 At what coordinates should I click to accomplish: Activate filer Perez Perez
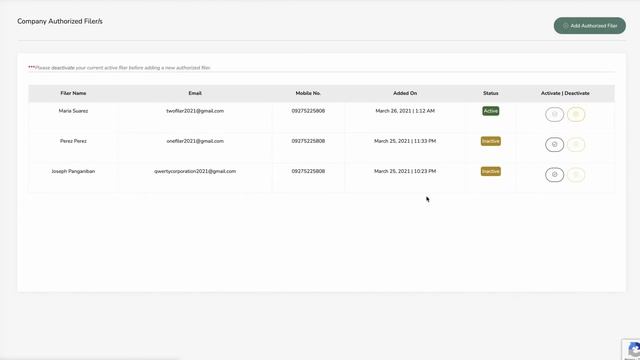[554, 144]
